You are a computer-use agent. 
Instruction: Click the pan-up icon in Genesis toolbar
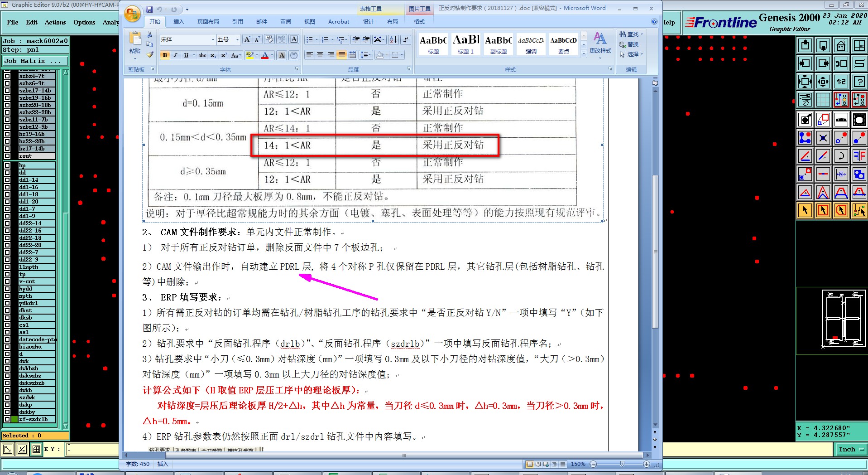tap(805, 45)
